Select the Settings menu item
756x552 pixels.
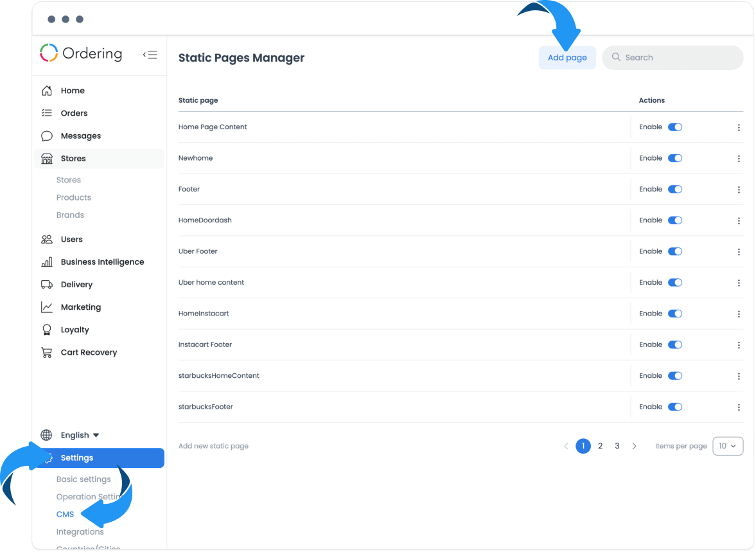(100, 458)
